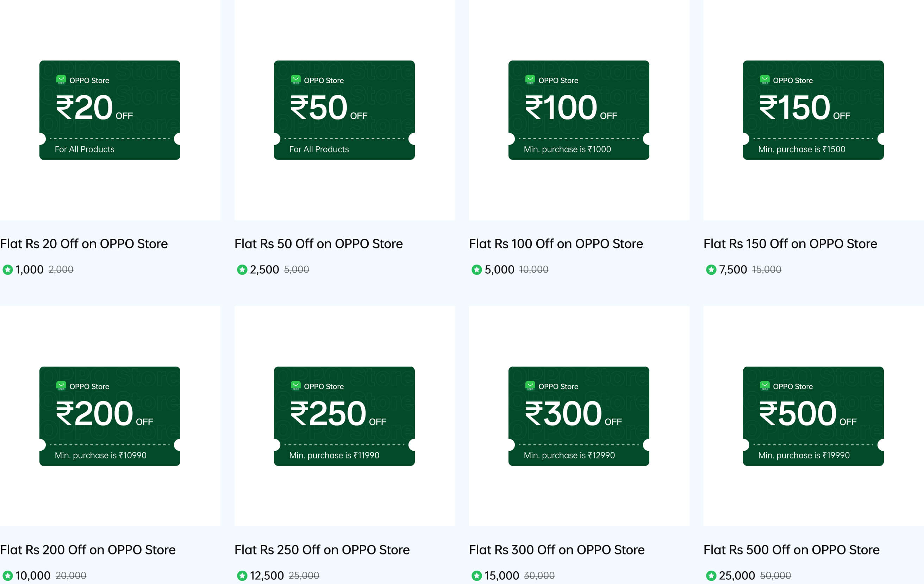Click the star icon next to 5,000 points
This screenshot has width=924, height=584.
coord(476,269)
